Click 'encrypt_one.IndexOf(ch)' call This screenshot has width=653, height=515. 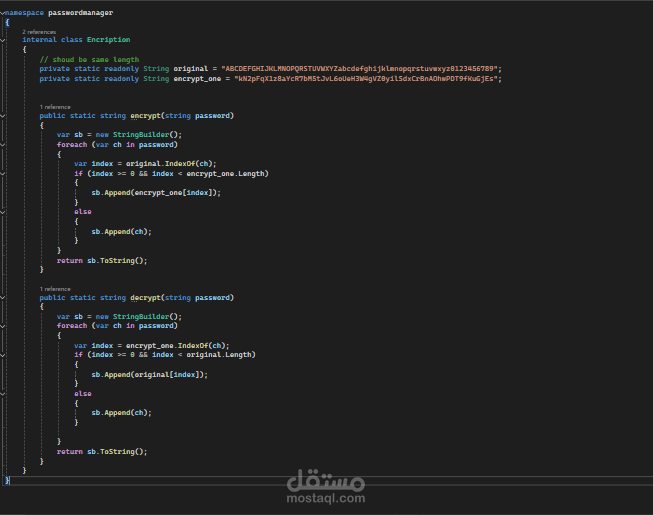pos(175,346)
